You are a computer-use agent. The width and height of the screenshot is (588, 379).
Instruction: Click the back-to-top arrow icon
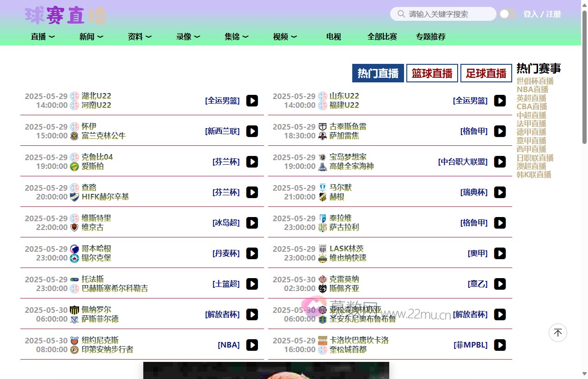click(557, 333)
